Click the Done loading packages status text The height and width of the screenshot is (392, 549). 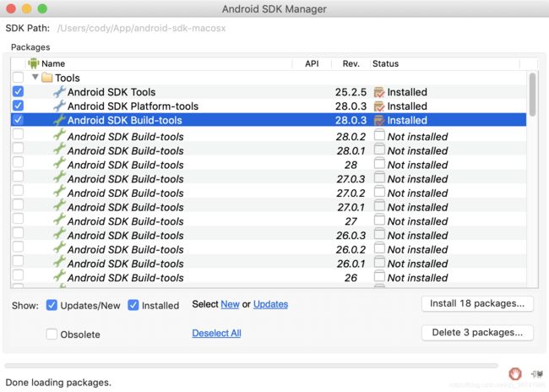[x=58, y=383]
